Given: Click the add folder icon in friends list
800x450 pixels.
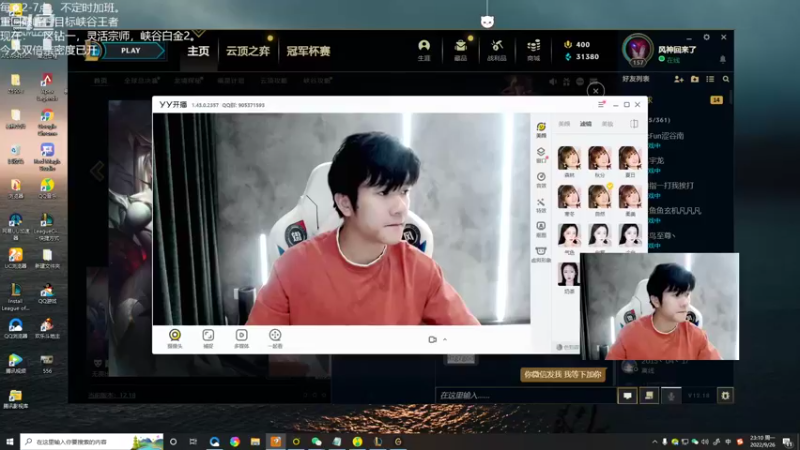Looking at the screenshot, I should click(694, 79).
